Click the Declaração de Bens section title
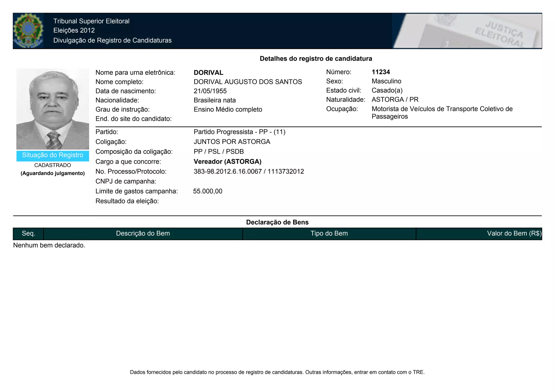The height and width of the screenshot is (392, 555). click(x=277, y=222)
